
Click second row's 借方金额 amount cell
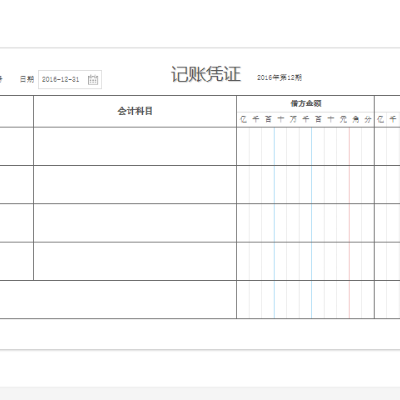(306, 185)
